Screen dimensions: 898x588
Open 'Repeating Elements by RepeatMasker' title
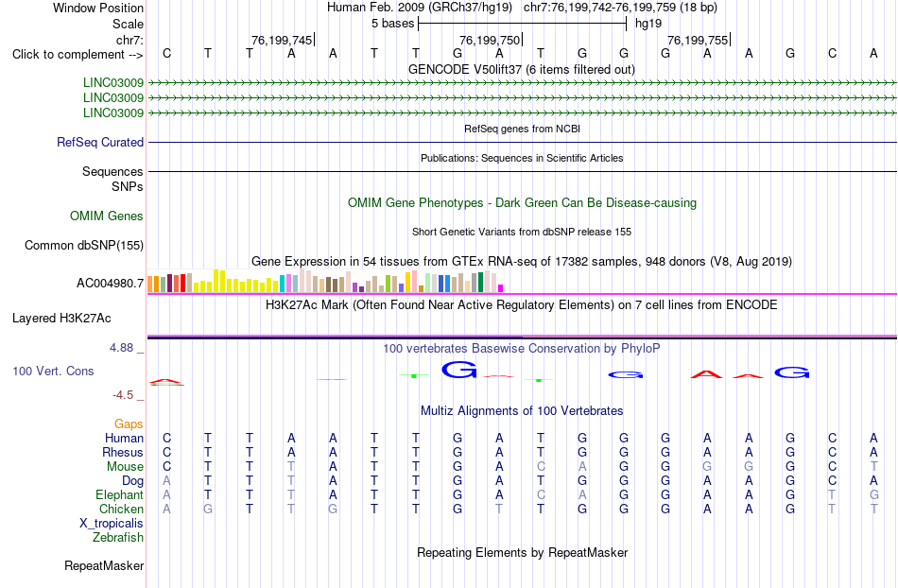click(522, 552)
